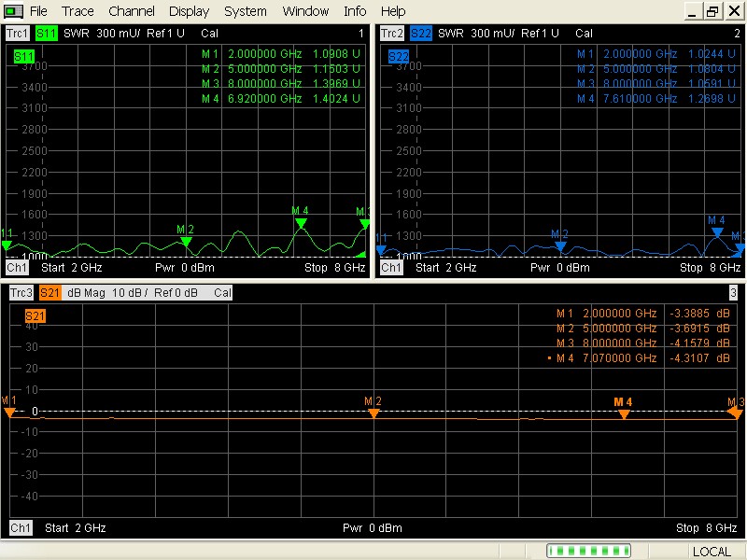Select the Trc3 trace label
Screen dimensions: 747x560
[21, 292]
